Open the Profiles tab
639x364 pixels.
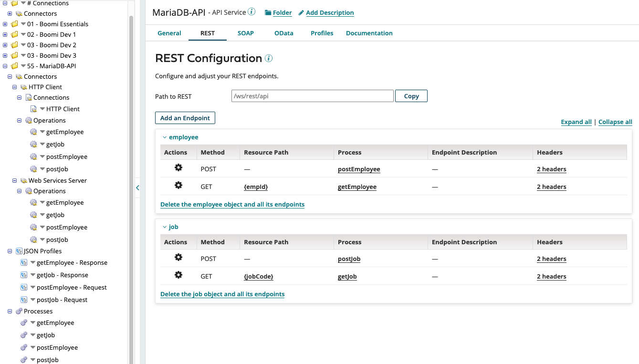coord(322,33)
